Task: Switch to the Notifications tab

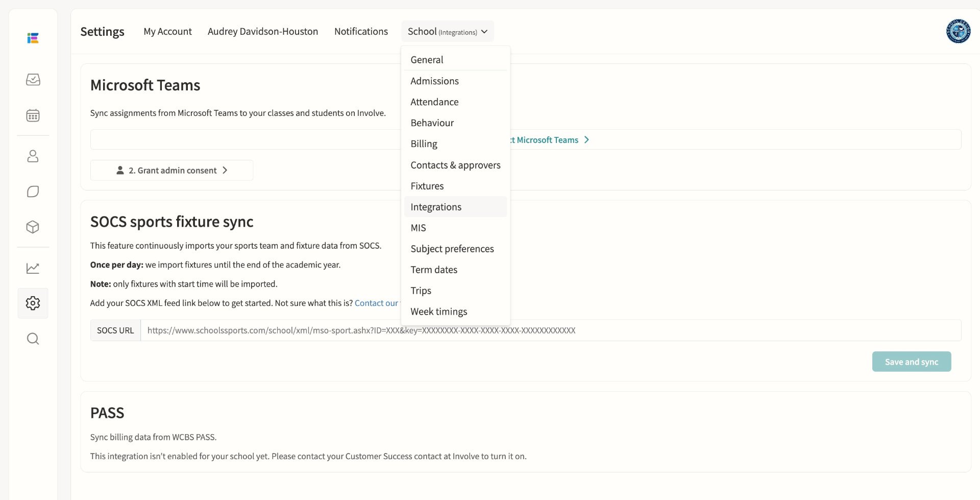Action: (361, 32)
